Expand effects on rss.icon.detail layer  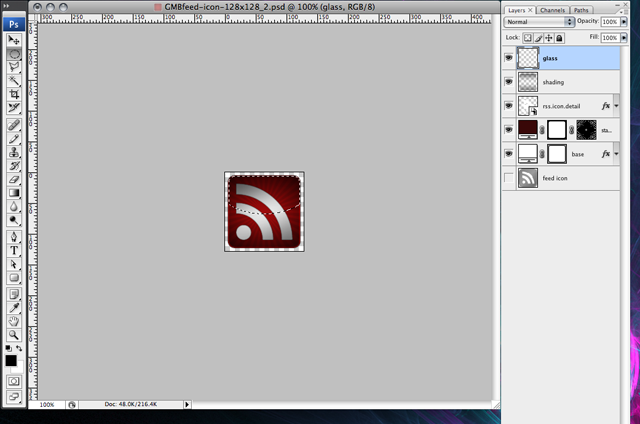pos(616,106)
